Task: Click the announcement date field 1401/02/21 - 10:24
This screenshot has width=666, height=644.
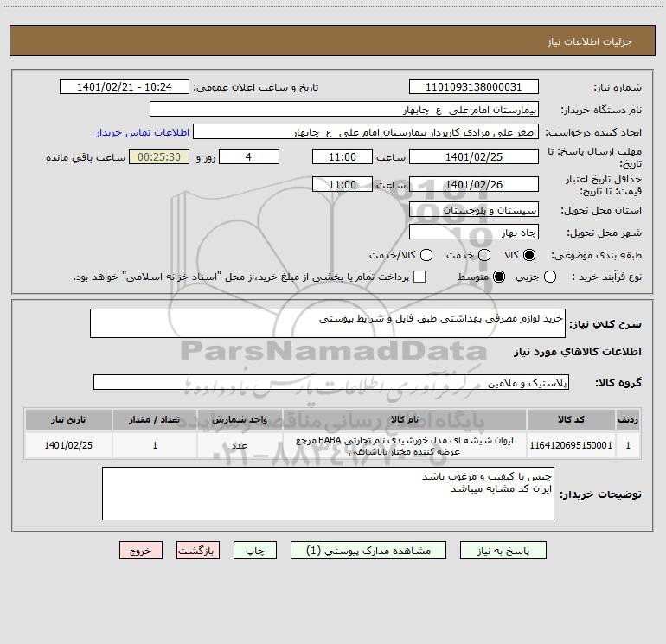Action: 125,86
